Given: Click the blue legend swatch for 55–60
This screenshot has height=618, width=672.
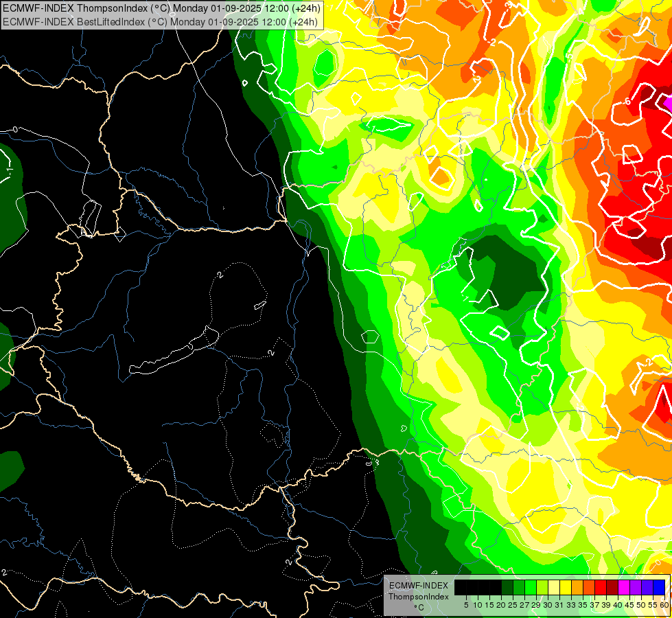Looking at the screenshot, I should 659,588.
